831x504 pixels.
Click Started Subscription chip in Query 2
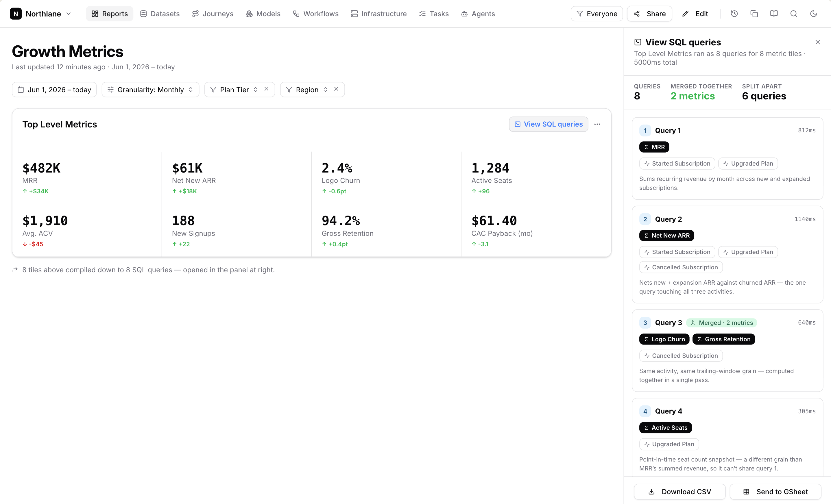(677, 252)
